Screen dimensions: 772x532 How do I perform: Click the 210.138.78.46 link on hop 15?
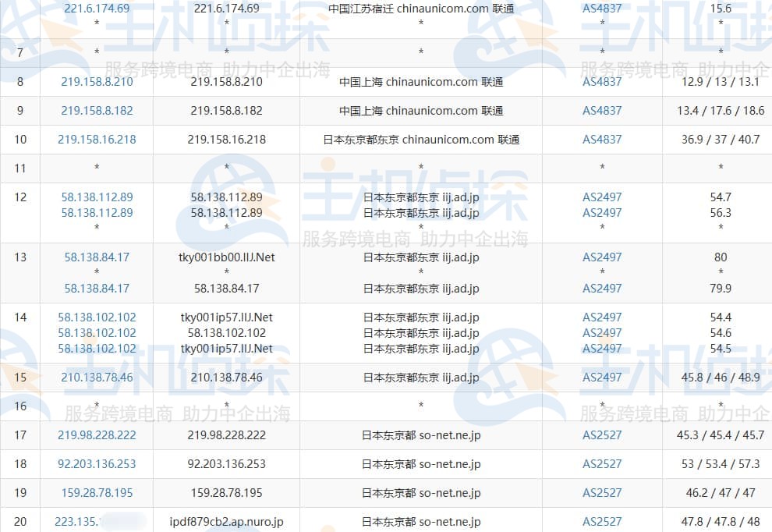coord(96,377)
